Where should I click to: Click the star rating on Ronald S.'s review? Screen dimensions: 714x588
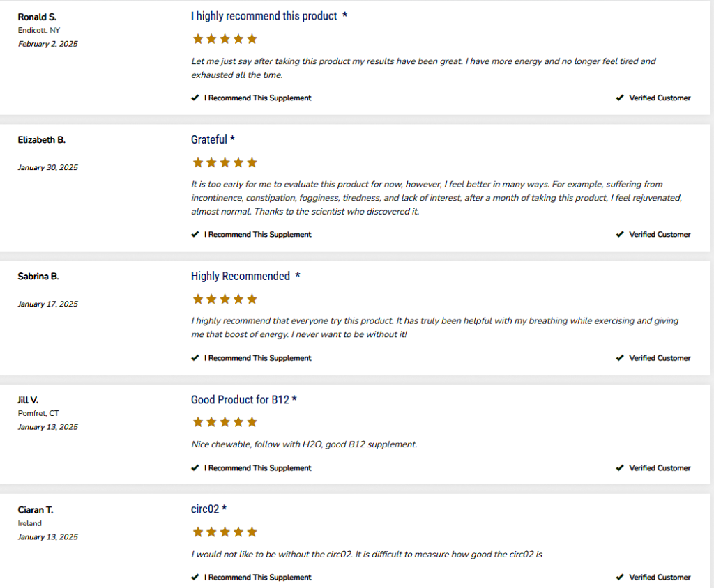coord(225,39)
